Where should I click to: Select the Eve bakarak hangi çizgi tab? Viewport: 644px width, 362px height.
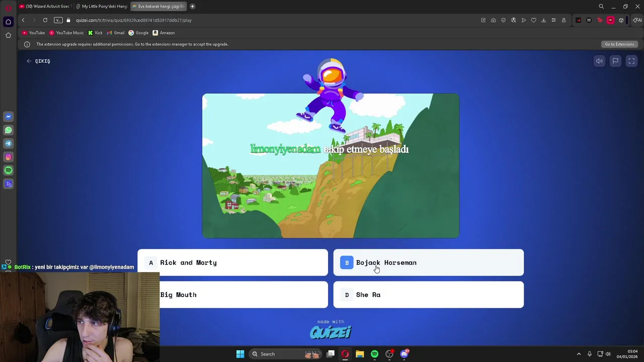click(158, 7)
